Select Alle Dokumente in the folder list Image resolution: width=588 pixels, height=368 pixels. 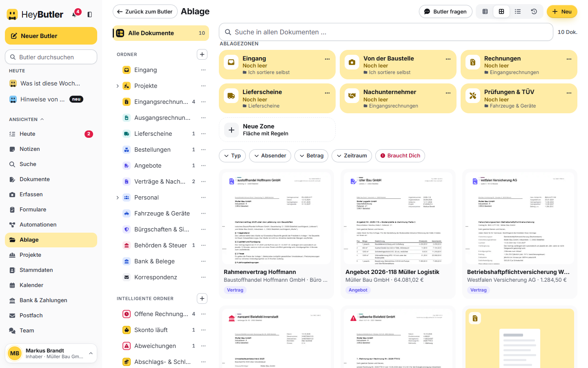pos(161,33)
